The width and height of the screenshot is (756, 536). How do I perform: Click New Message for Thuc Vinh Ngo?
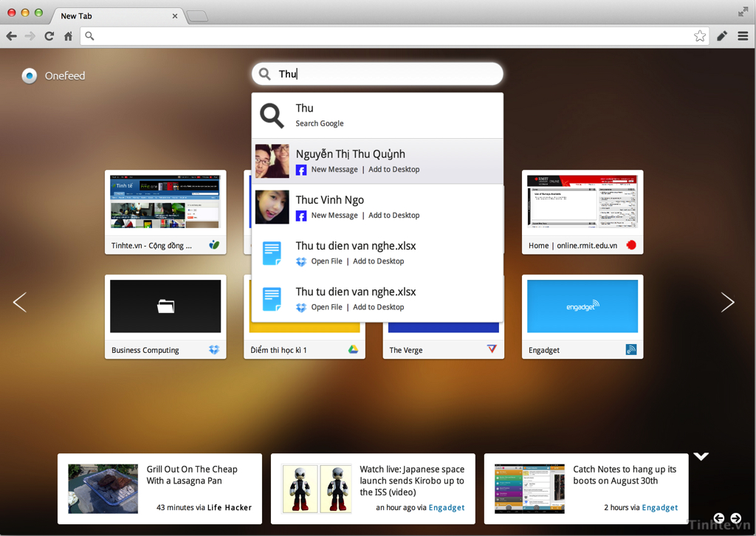[334, 215]
